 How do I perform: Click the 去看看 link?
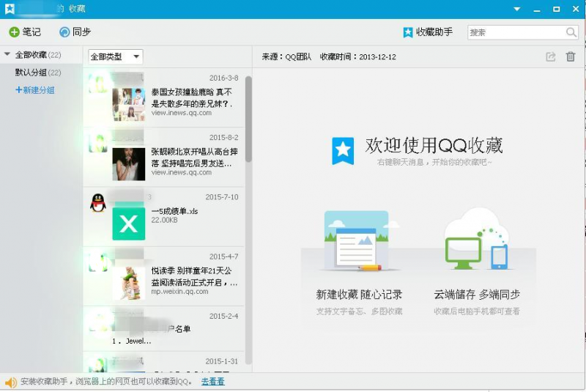click(213, 382)
